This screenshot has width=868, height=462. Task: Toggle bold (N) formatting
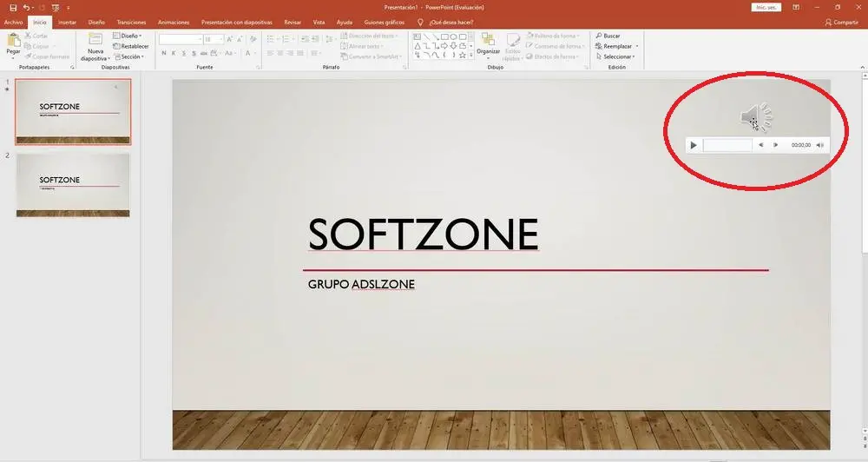pyautogui.click(x=164, y=53)
